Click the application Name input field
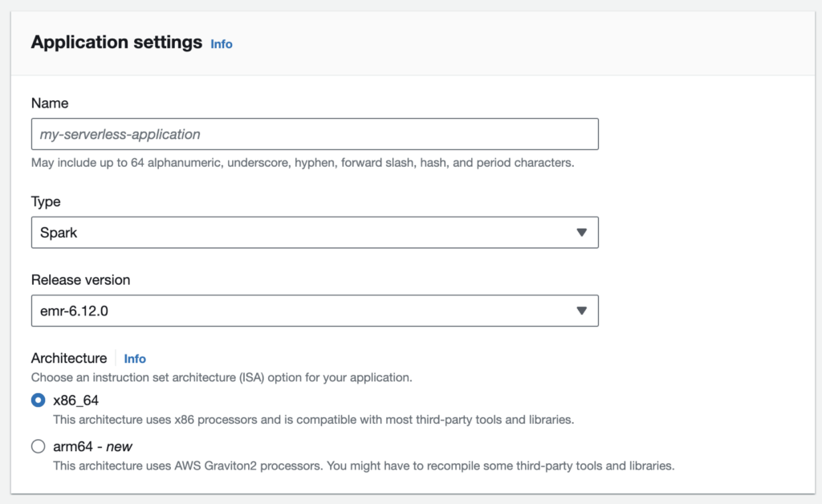 point(315,134)
